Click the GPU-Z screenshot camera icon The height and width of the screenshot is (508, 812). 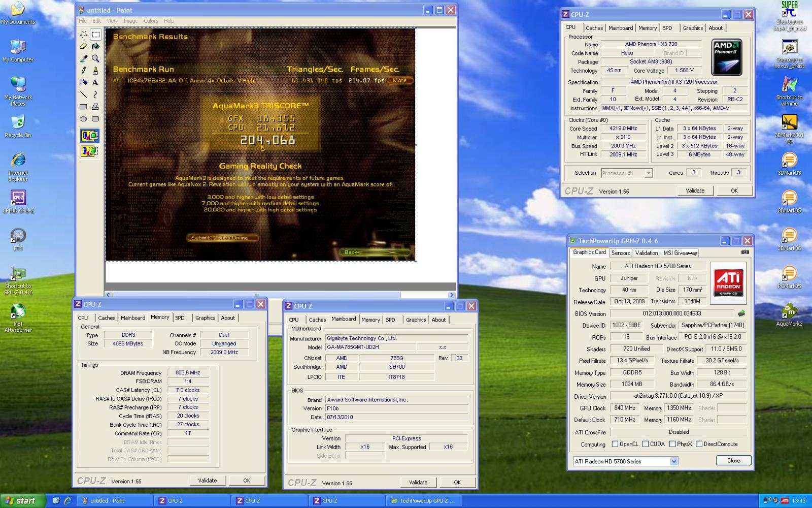pos(745,252)
